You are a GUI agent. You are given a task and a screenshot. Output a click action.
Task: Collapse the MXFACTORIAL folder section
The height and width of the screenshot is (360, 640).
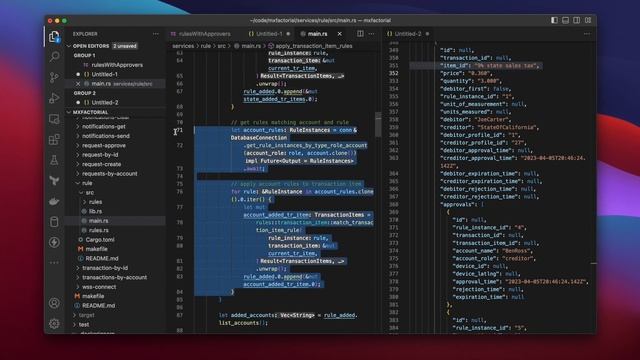(x=69, y=112)
